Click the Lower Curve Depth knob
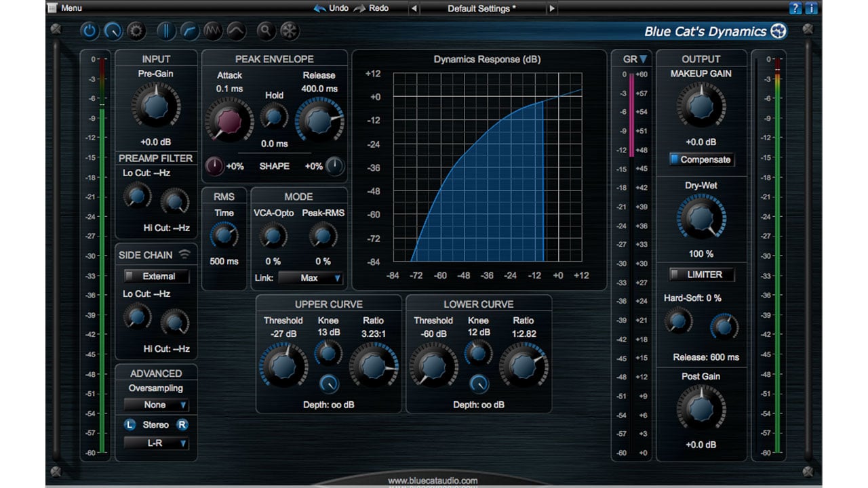 pyautogui.click(x=479, y=384)
